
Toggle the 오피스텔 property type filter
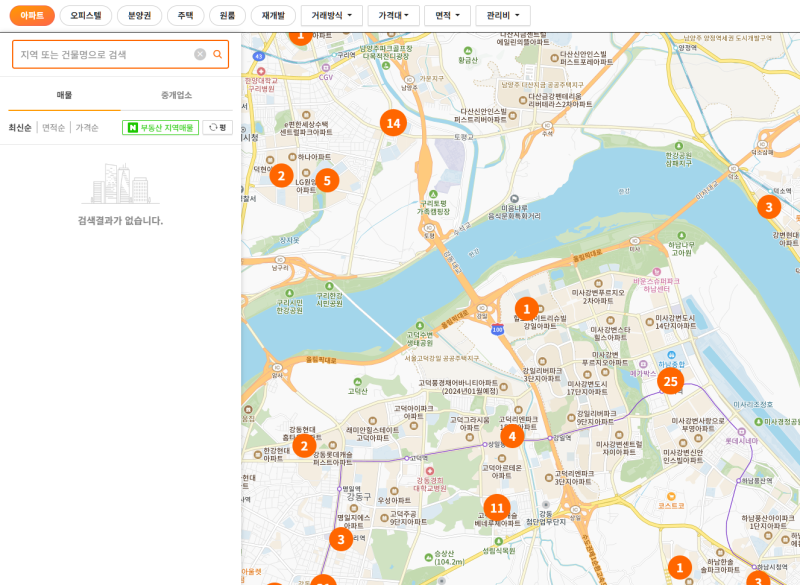tap(86, 16)
